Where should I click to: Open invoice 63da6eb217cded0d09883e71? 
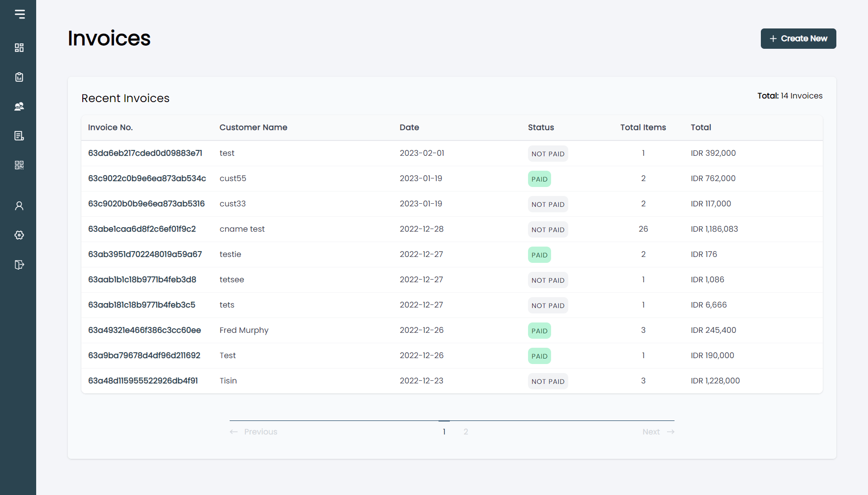[x=145, y=153]
